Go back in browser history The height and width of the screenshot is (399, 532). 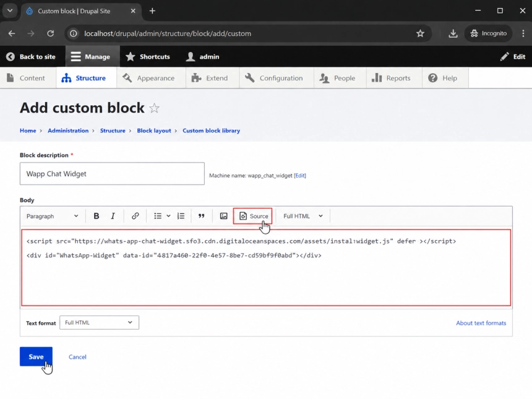point(12,33)
